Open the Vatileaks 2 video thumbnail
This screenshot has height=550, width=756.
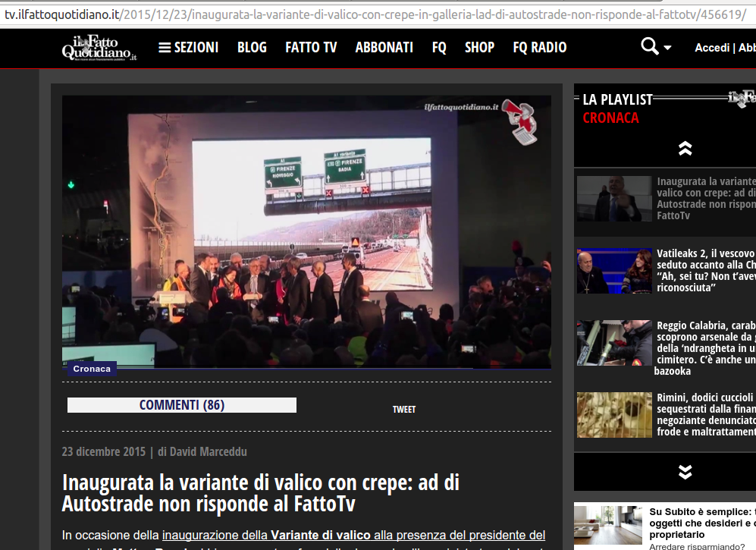(614, 271)
